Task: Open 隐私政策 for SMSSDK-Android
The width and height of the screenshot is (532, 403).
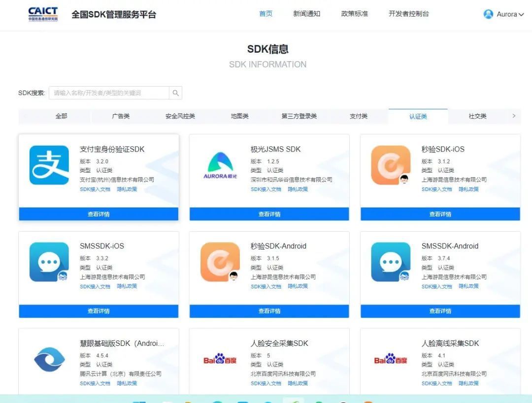Action: pyautogui.click(x=468, y=286)
